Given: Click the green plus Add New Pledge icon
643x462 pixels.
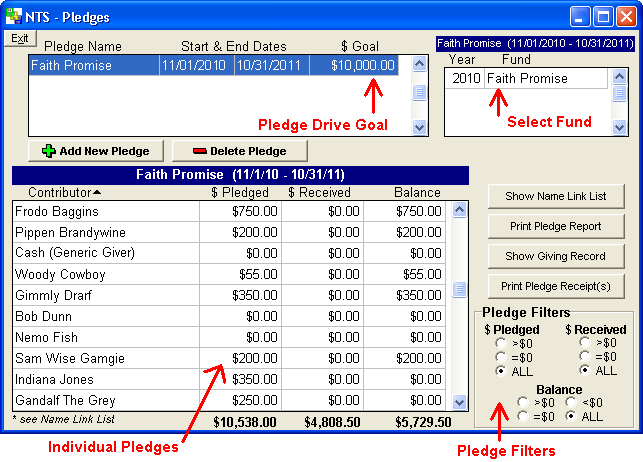Looking at the screenshot, I should click(49, 151).
